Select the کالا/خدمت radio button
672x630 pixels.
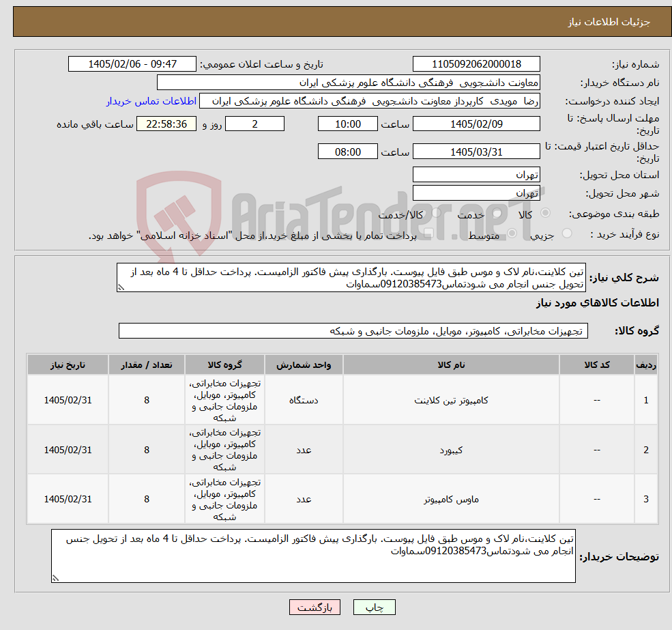pos(436,213)
